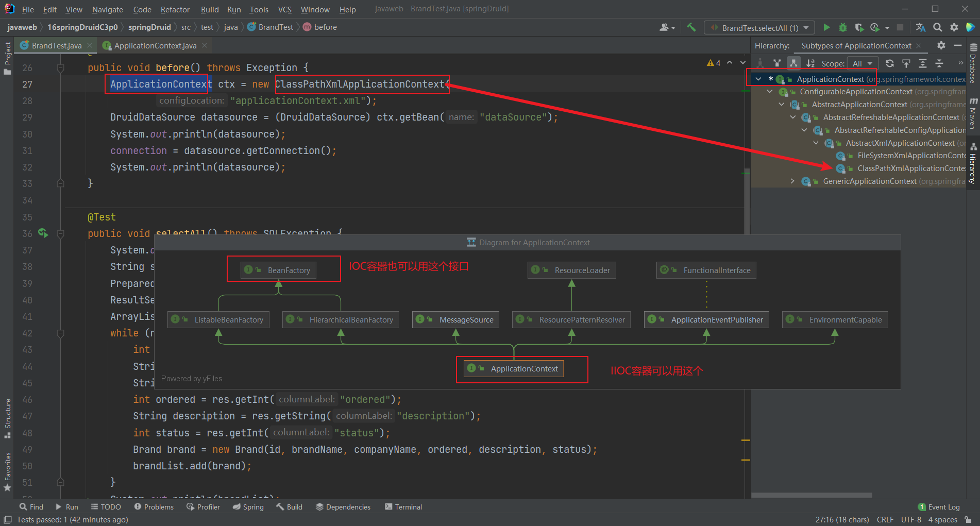
Task: Open the Dependencies tool window
Action: 343,507
